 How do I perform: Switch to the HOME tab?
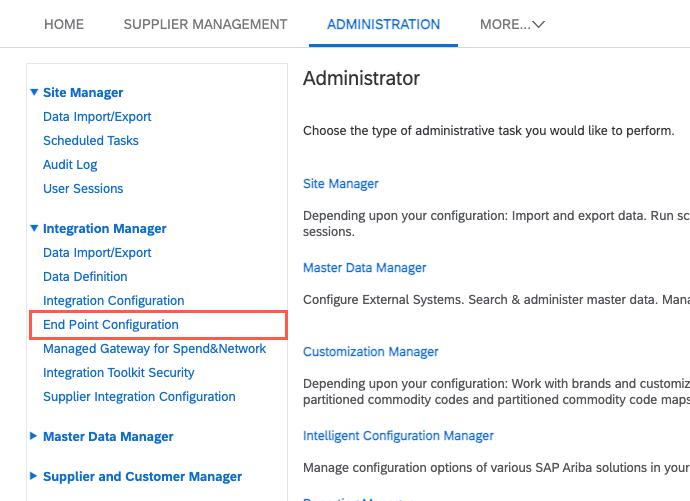(x=64, y=24)
